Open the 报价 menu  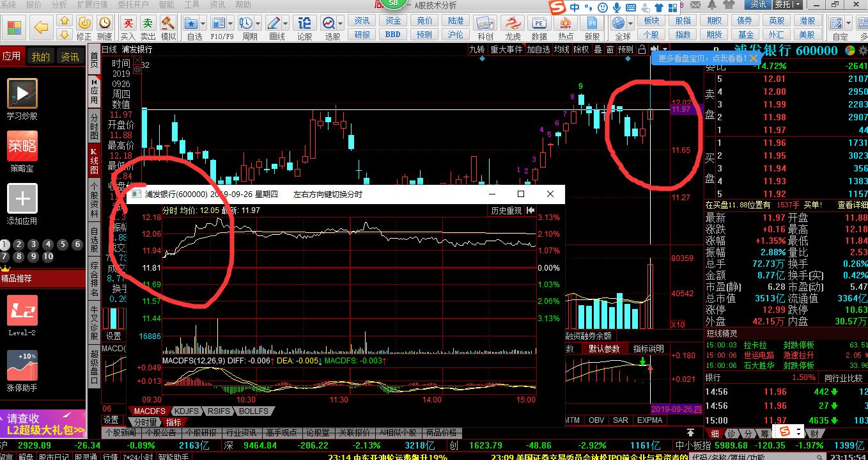pyautogui.click(x=33, y=4)
